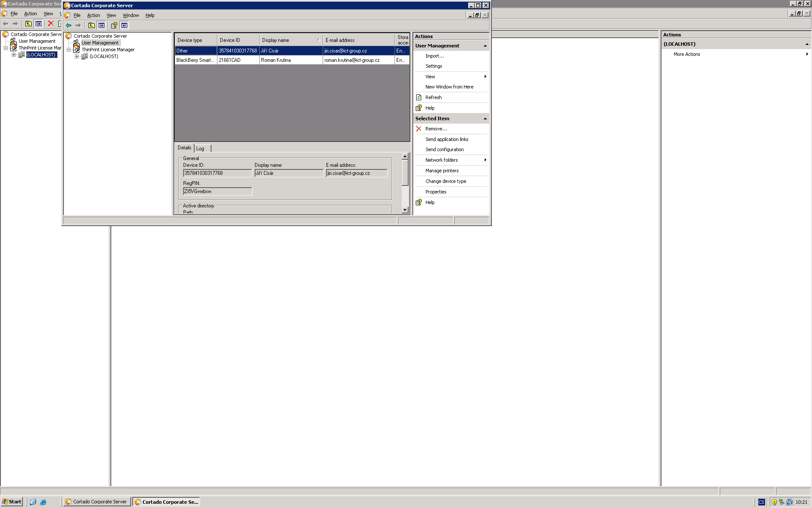This screenshot has width=812, height=508.
Task: Open Internet Explorer from quick launch
Action: coord(43,502)
